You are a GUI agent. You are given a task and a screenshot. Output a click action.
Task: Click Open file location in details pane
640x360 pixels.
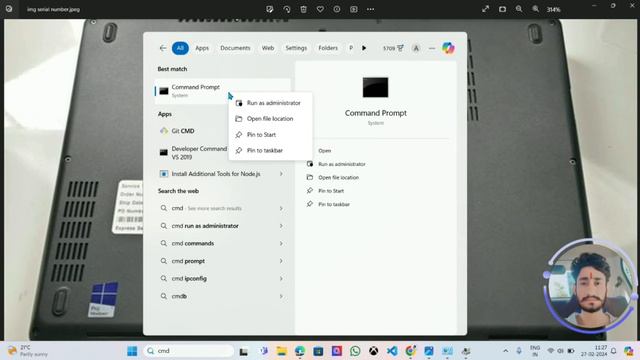click(338, 178)
